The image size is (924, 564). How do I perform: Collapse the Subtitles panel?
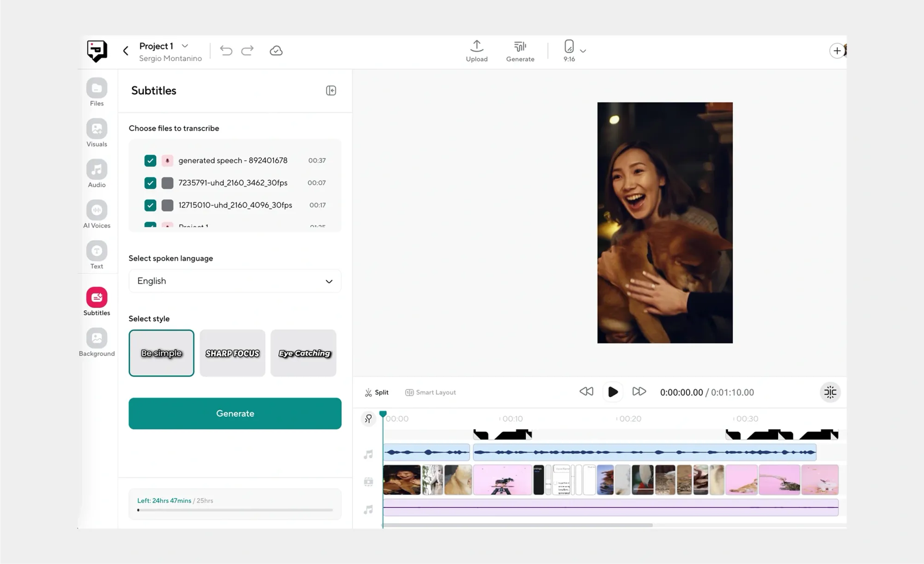click(x=331, y=91)
